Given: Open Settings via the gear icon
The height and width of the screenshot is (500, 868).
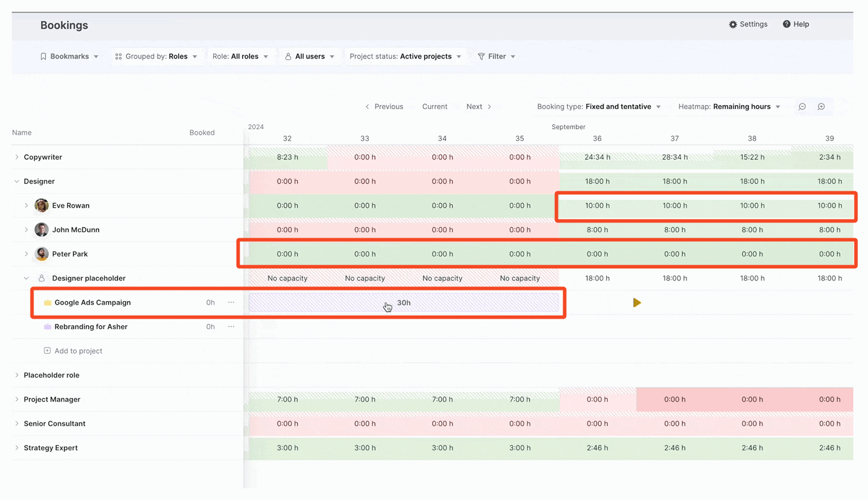Looking at the screenshot, I should point(733,25).
